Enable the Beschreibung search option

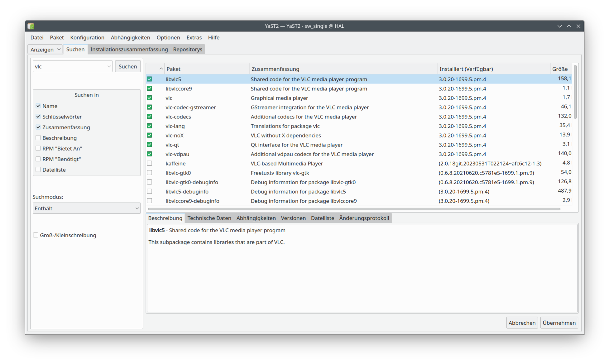point(38,138)
